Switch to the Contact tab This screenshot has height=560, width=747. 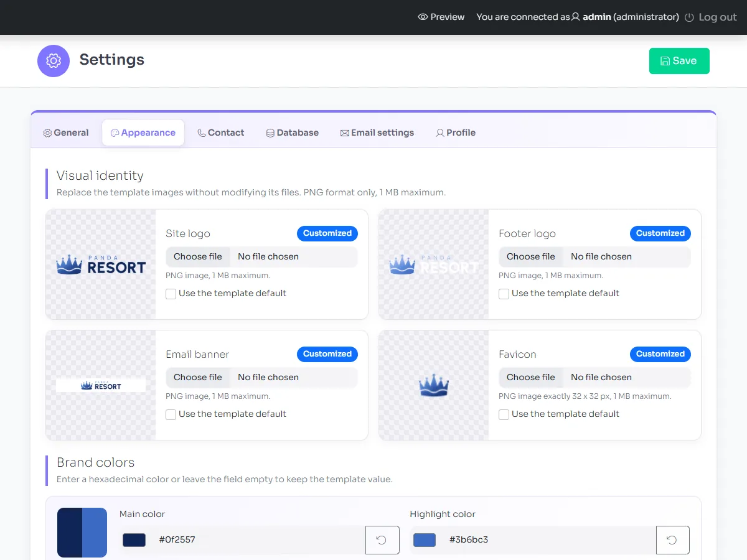tap(221, 133)
